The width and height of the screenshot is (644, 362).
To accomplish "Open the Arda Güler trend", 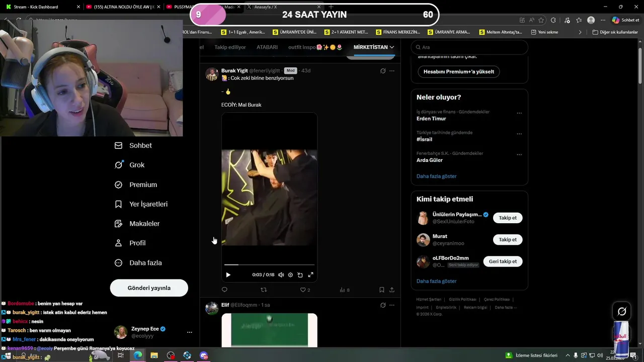I will (430, 160).
